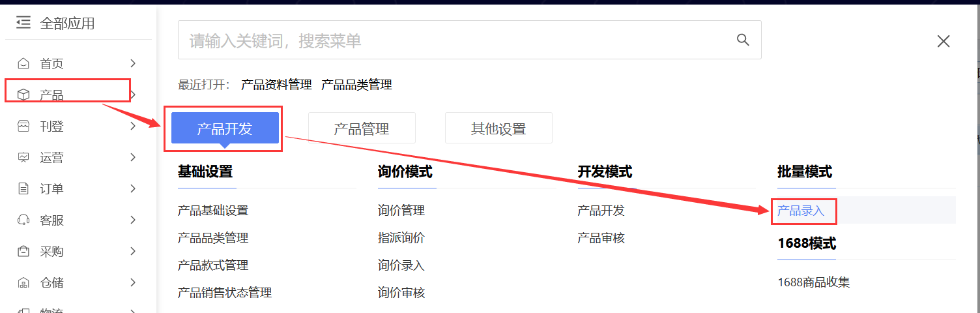
Task: Click the warehouse icon next to 仓储
Action: [x=23, y=283]
